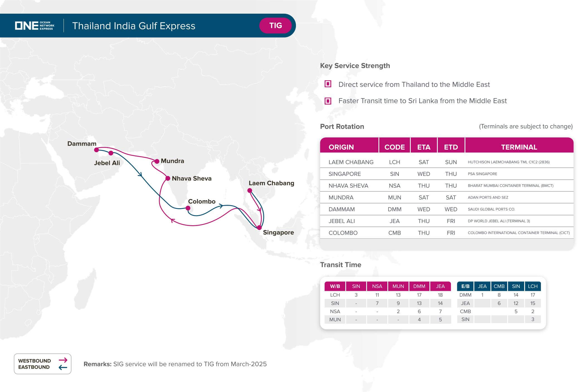Screen dimensions: 588x392
Task: Click the Nhava Sheva port marker
Action: tap(168, 178)
